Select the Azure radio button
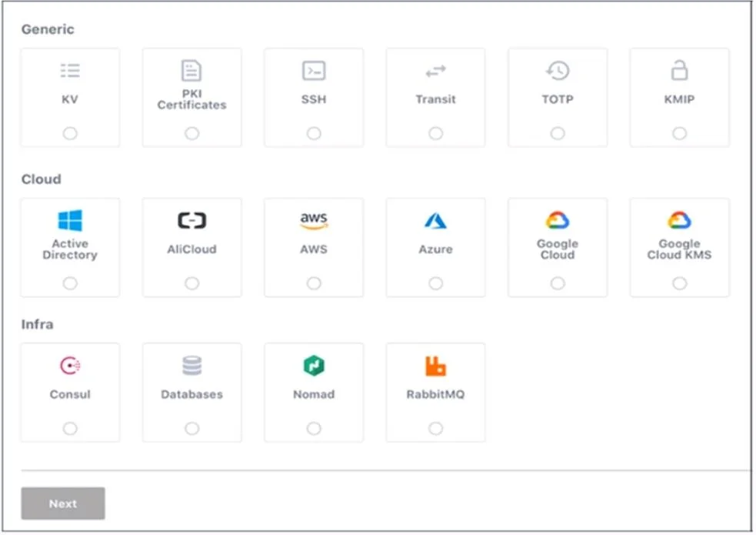The width and height of the screenshot is (756, 535). tap(436, 283)
